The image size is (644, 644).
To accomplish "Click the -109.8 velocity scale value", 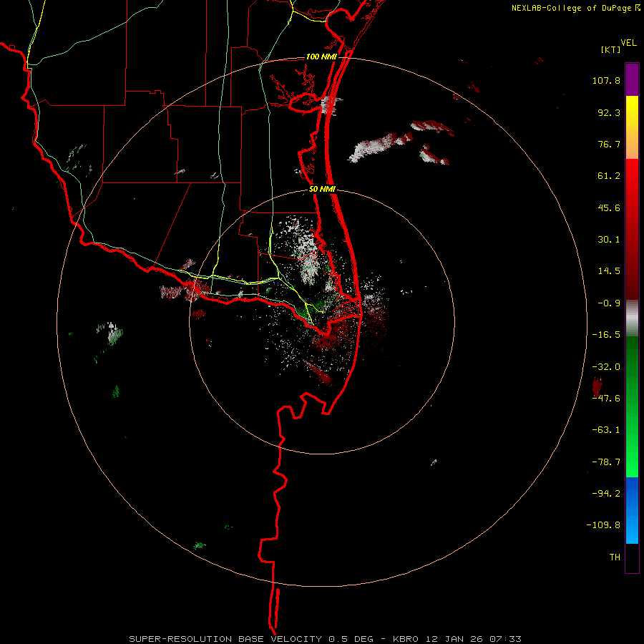I will coord(603,525).
